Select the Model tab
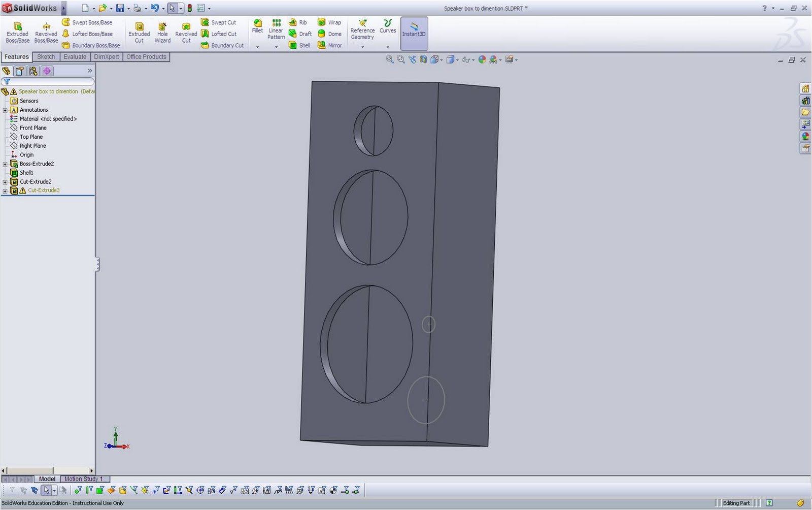 point(47,479)
